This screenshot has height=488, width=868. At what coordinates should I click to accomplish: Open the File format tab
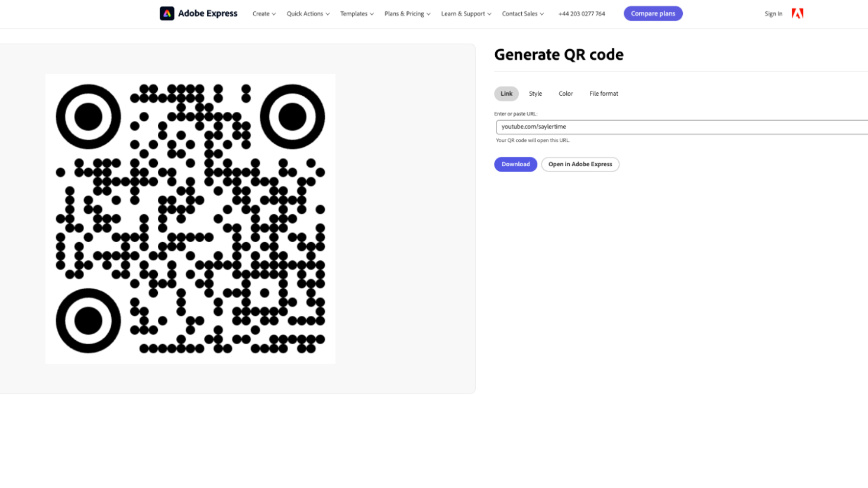click(x=604, y=93)
